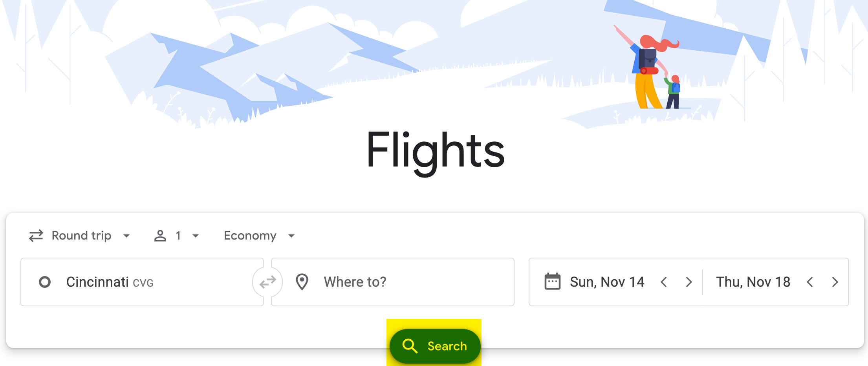This screenshot has height=366, width=868.
Task: Click the destination map pin icon
Action: pos(302,282)
